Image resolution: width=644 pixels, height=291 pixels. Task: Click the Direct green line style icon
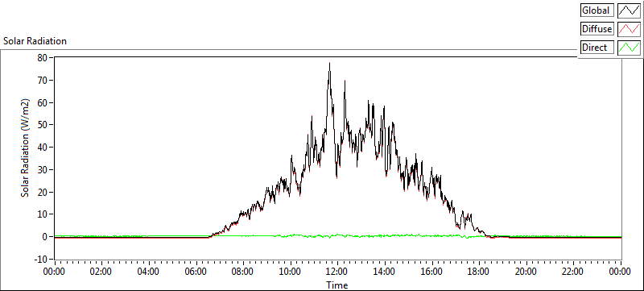tap(629, 48)
